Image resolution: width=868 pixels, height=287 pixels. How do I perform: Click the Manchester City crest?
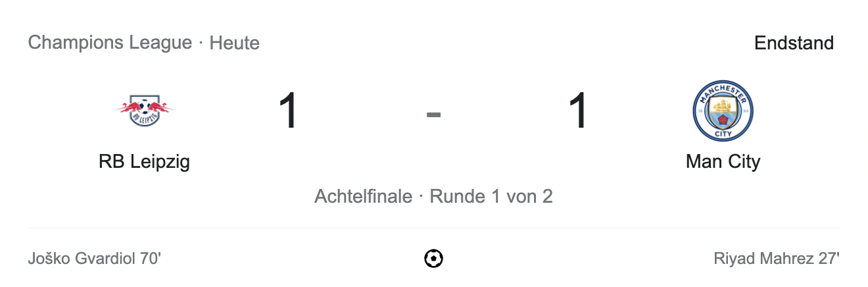[x=723, y=111]
